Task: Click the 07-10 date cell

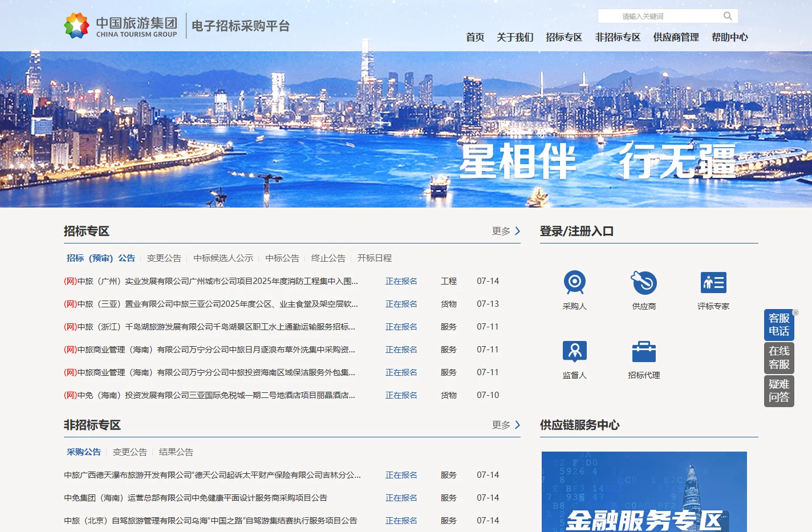Action: coord(488,395)
